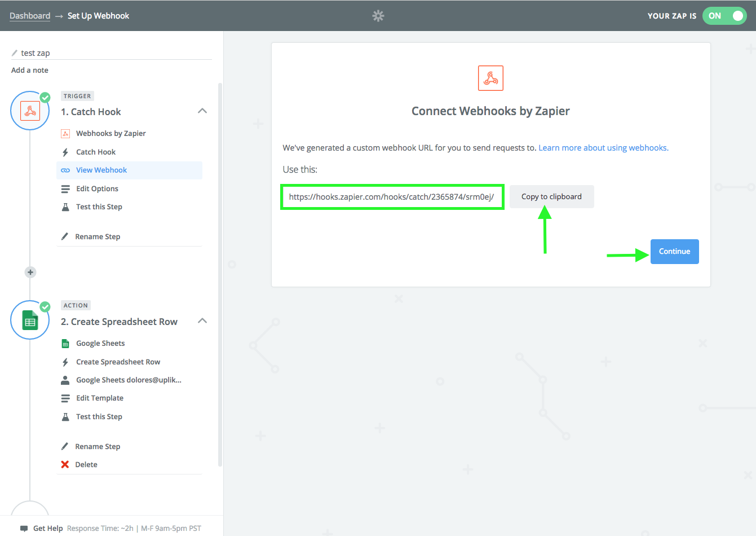This screenshot has width=756, height=536.
Task: Click the plus icon to add a step
Action: click(30, 273)
